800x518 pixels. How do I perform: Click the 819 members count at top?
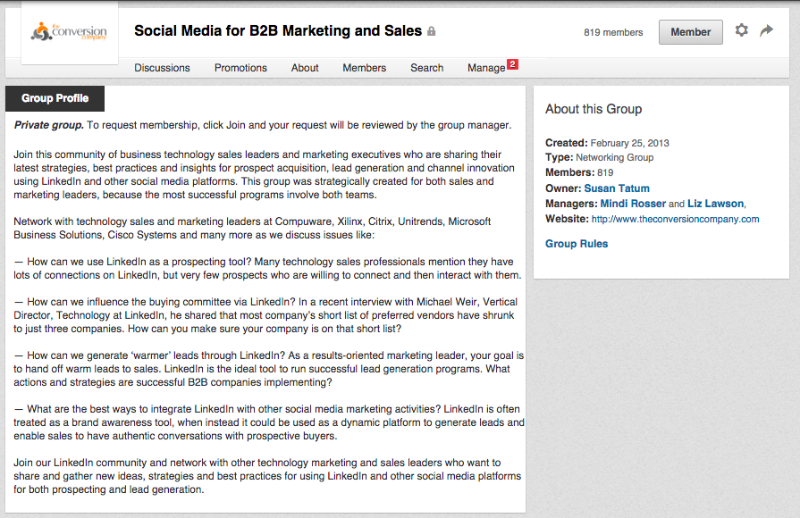point(613,32)
